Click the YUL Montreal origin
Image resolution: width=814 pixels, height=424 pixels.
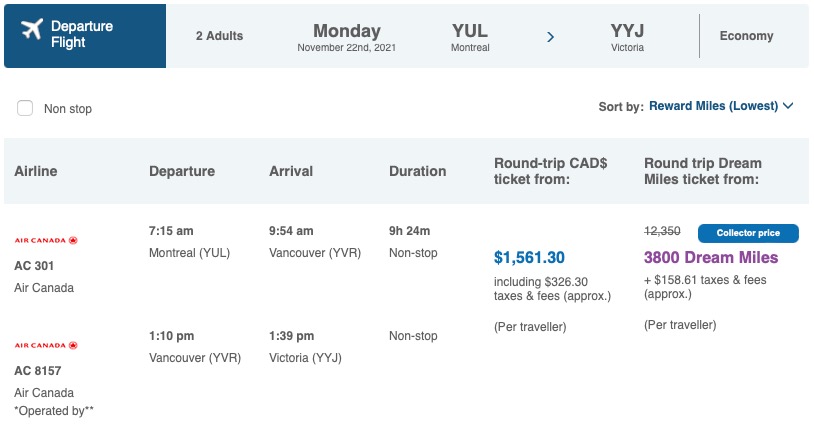[470, 37]
